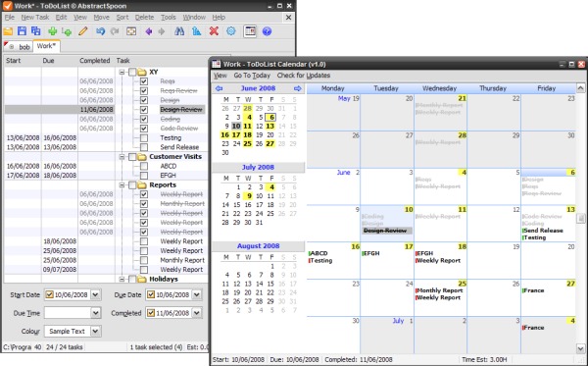The image size is (588, 366).
Task: Collapse the Customer Visits group
Action: 122,157
